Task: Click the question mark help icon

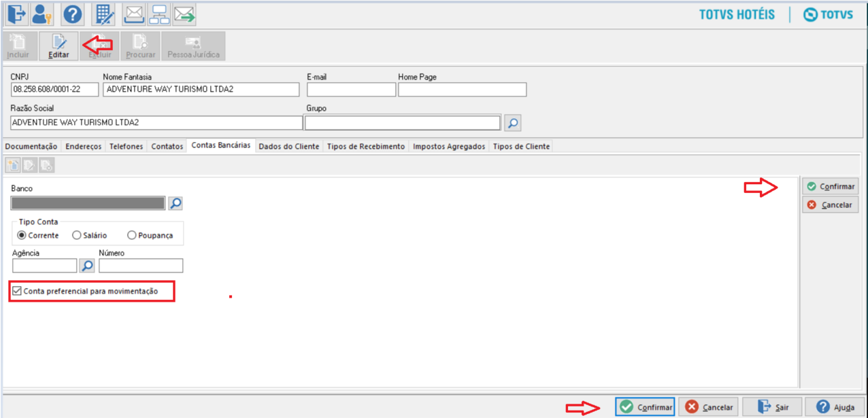Action: click(x=73, y=14)
